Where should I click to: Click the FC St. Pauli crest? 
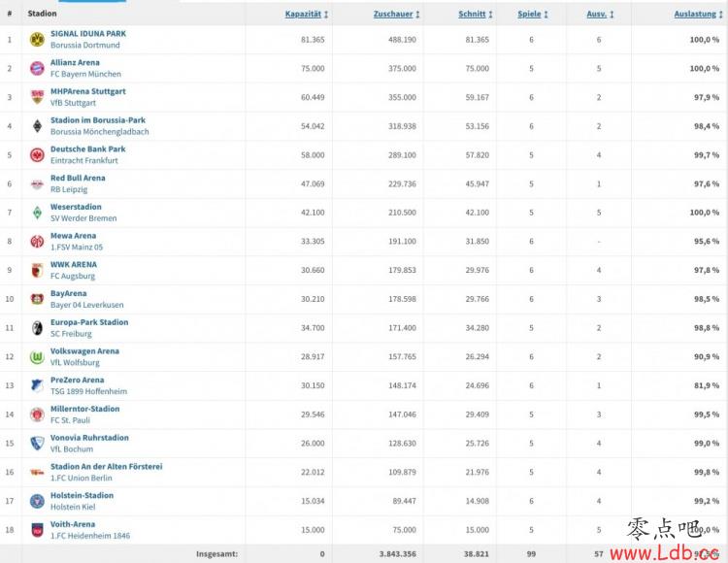37,414
